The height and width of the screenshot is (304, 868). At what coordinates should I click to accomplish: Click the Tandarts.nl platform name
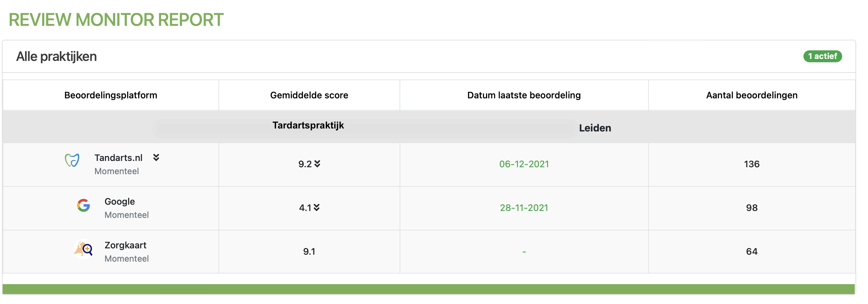[118, 158]
